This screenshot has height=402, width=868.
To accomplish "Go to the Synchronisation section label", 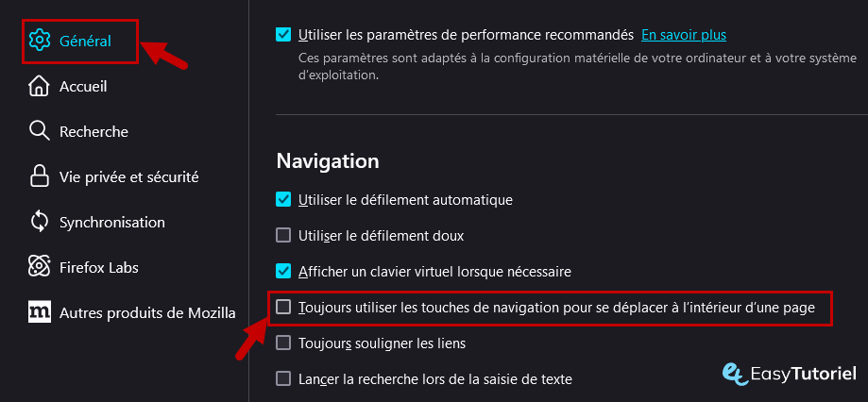I will 111,223.
